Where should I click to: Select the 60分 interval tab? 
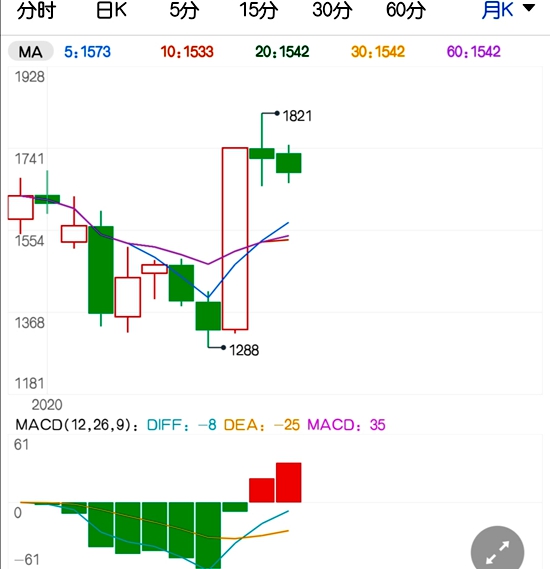(x=406, y=10)
